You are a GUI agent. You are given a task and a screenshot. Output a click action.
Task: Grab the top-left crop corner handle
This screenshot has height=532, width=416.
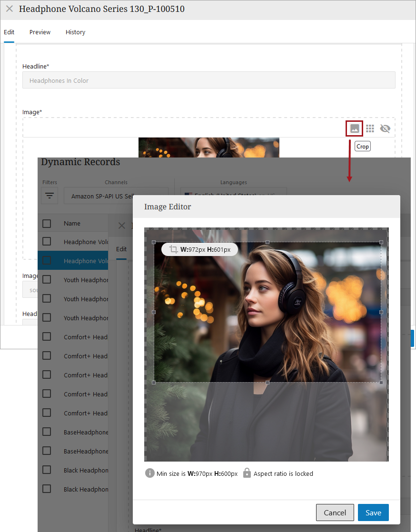(x=154, y=242)
